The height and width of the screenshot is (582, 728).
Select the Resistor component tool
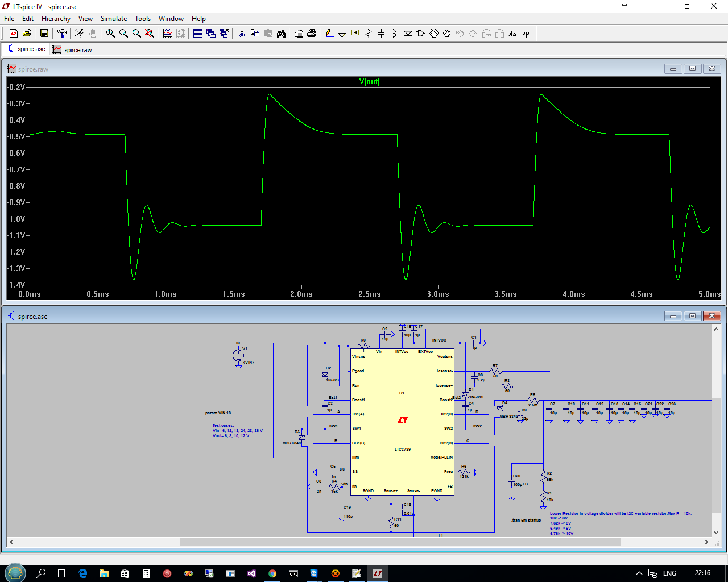coord(369,34)
